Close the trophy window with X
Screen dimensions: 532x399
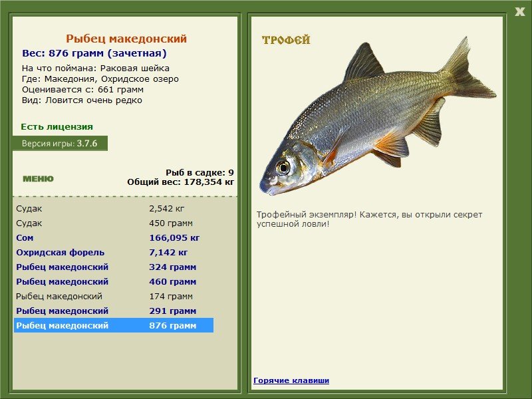(x=519, y=12)
